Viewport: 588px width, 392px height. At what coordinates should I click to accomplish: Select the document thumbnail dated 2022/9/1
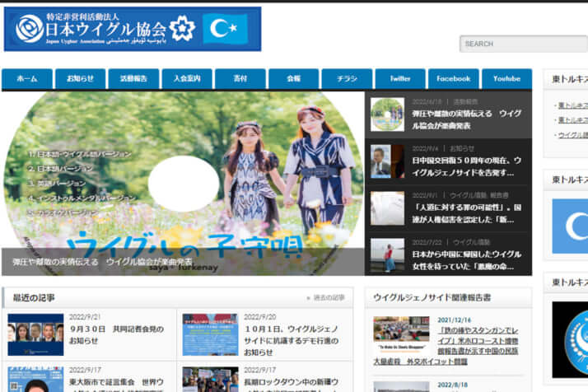point(387,208)
